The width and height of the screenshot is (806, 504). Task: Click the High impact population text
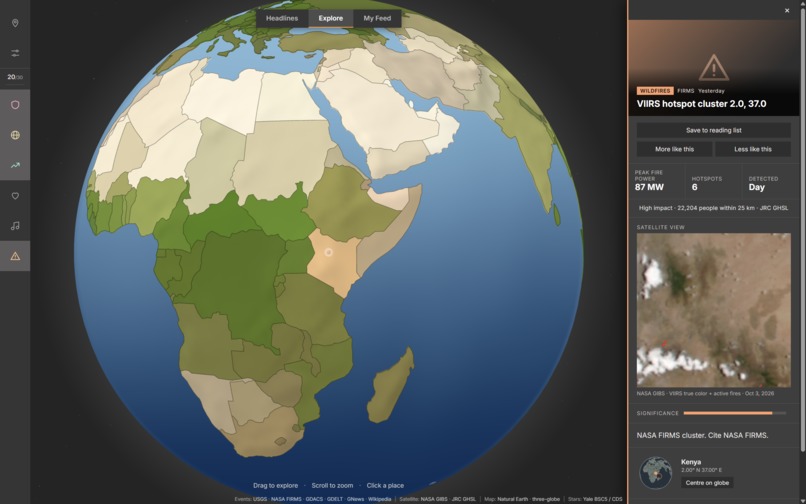713,208
